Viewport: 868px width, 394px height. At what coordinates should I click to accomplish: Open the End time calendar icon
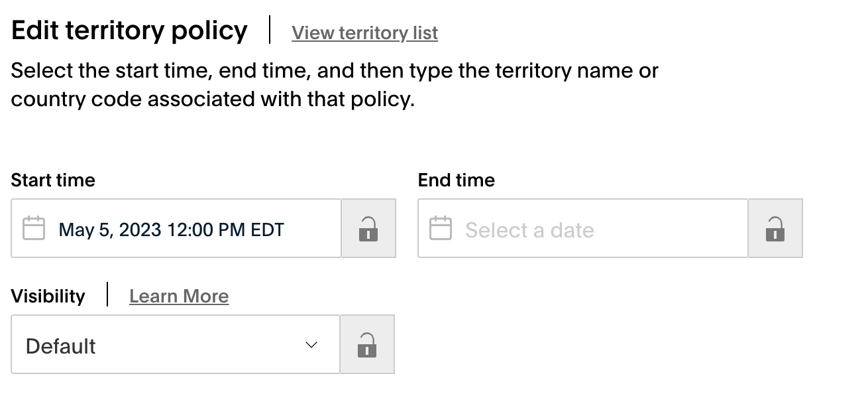pos(441,229)
